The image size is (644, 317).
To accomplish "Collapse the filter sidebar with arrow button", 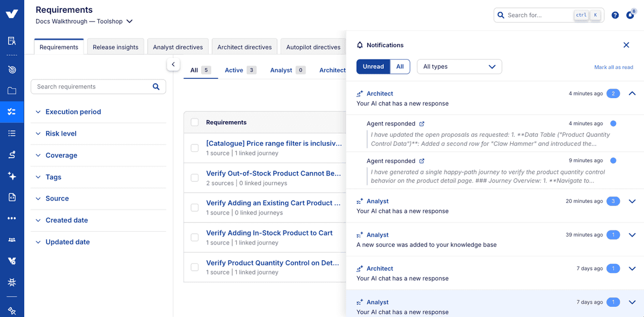I will 173,64.
